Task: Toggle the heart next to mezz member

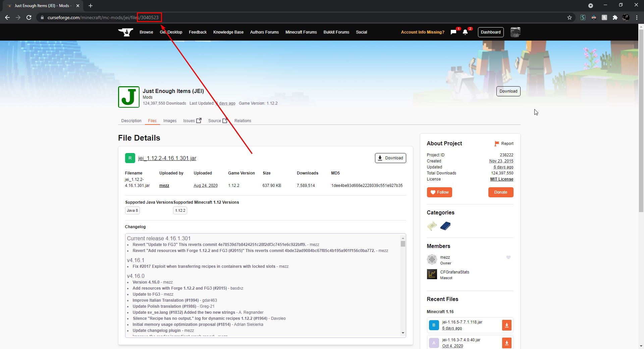Action: click(x=508, y=257)
